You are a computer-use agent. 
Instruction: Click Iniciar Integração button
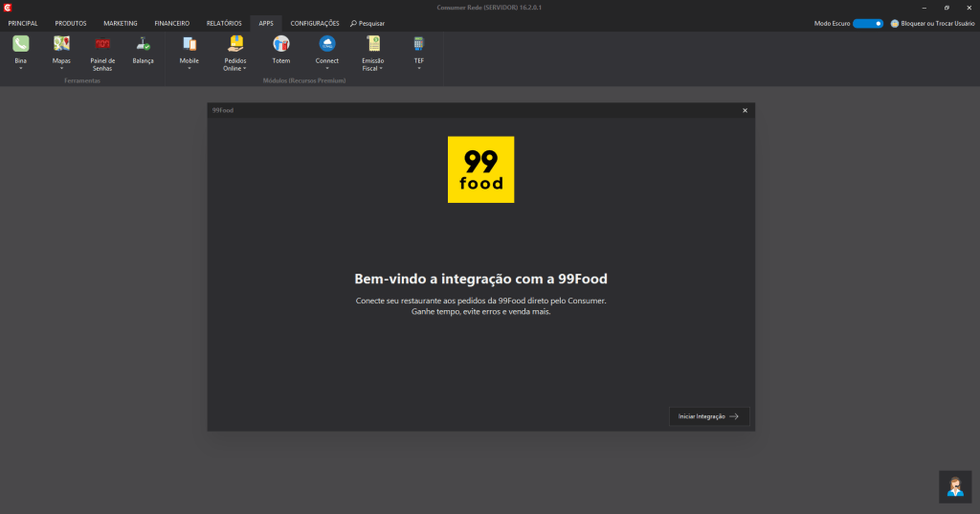(x=709, y=416)
